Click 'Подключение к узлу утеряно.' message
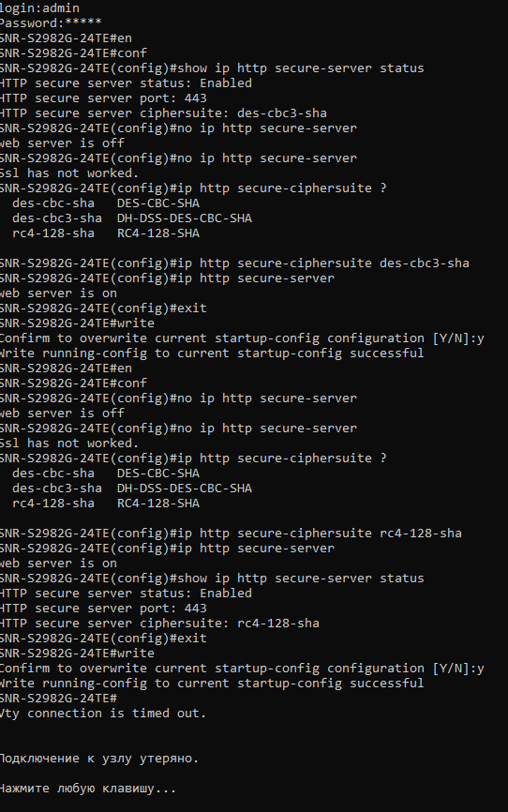The width and height of the screenshot is (508, 812). [x=99, y=759]
